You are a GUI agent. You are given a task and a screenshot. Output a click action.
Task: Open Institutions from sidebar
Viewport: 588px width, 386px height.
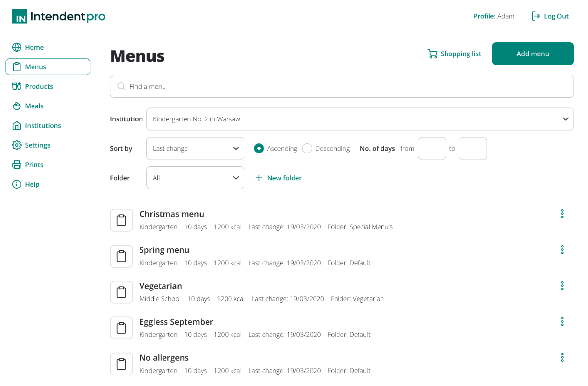[x=43, y=126]
